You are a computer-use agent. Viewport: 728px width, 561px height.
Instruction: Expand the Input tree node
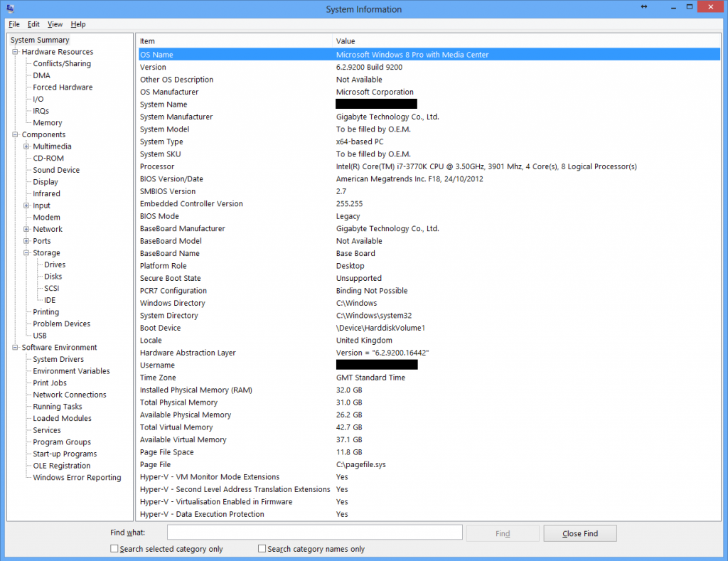point(26,205)
